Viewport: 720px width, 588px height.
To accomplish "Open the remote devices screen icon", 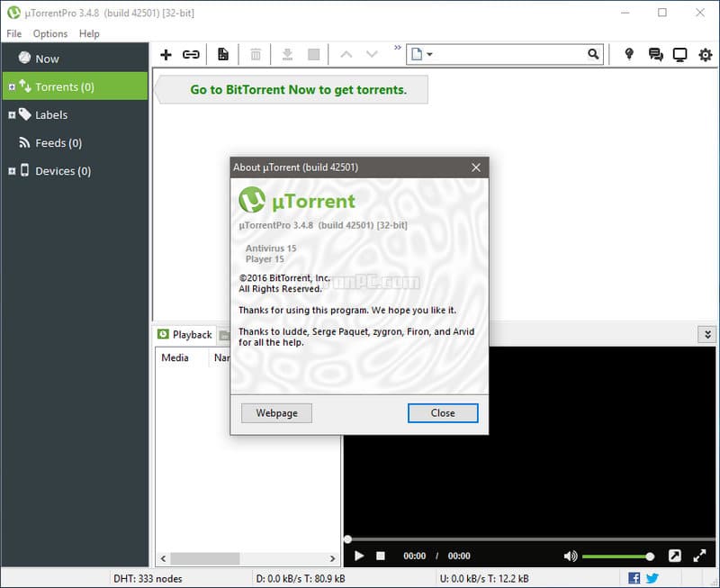I will click(x=680, y=55).
